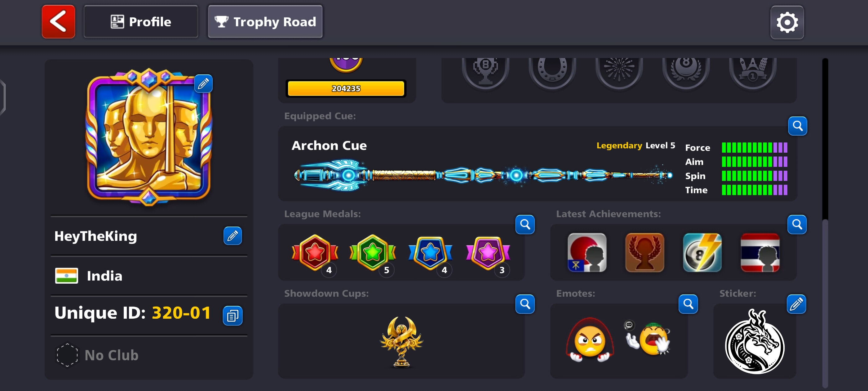Edit the avatar with pencil icon

click(203, 84)
